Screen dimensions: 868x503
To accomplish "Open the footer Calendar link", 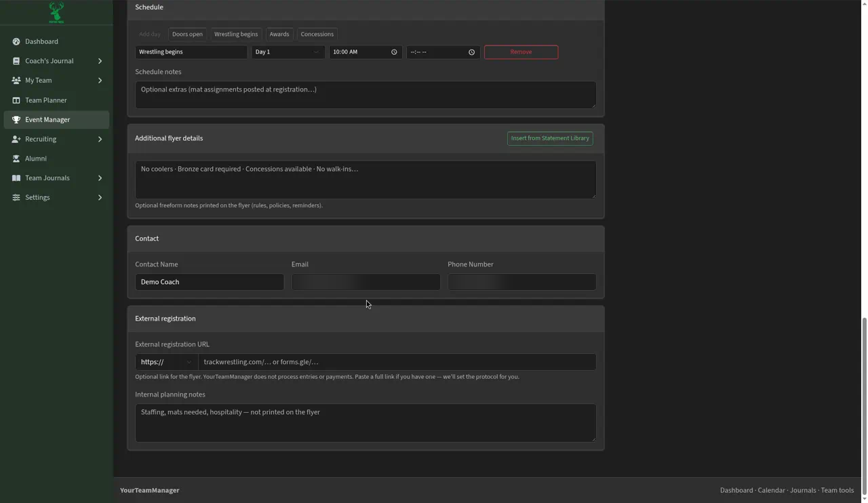I will [x=771, y=490].
